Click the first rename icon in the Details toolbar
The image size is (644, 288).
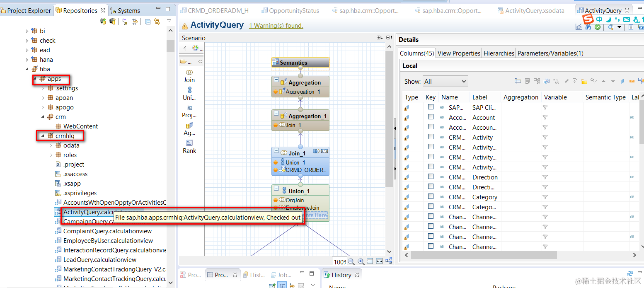pos(518,81)
